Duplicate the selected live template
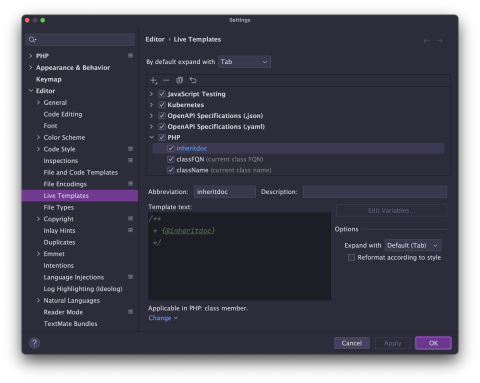480x383 pixels. [x=179, y=80]
